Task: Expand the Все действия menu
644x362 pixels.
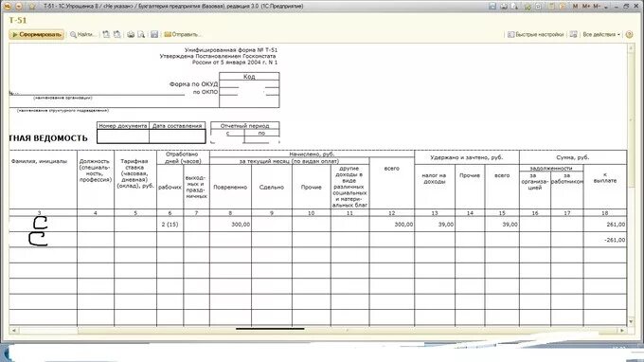Action: click(601, 34)
